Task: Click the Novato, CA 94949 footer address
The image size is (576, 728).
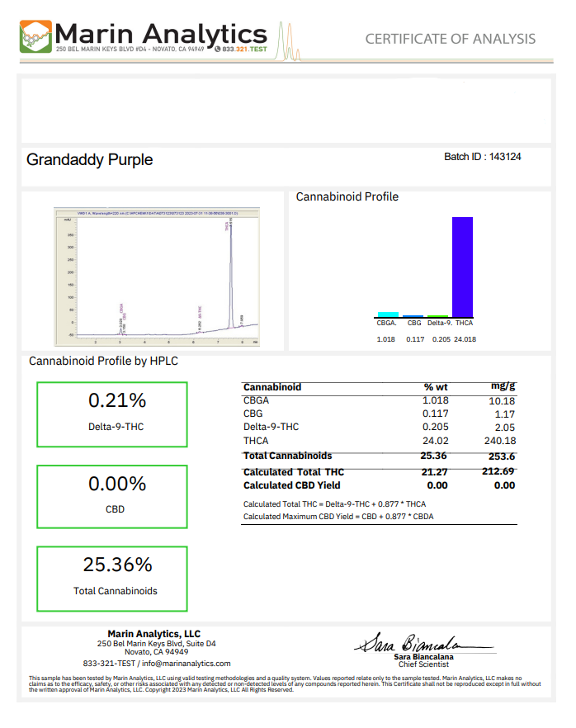Action: click(157, 652)
